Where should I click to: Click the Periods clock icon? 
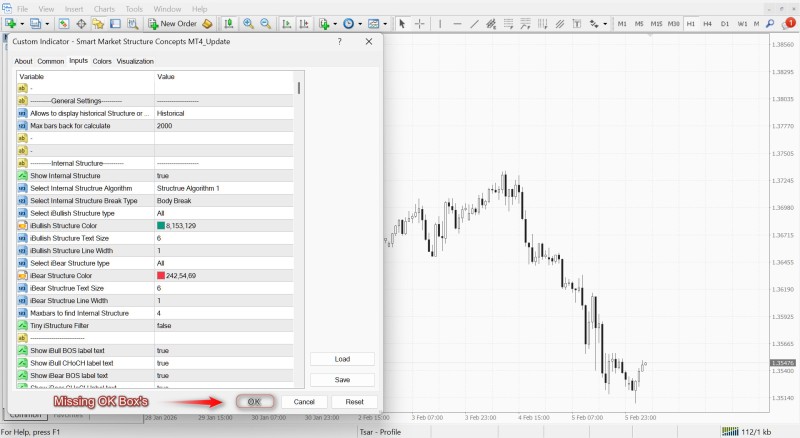[x=348, y=23]
